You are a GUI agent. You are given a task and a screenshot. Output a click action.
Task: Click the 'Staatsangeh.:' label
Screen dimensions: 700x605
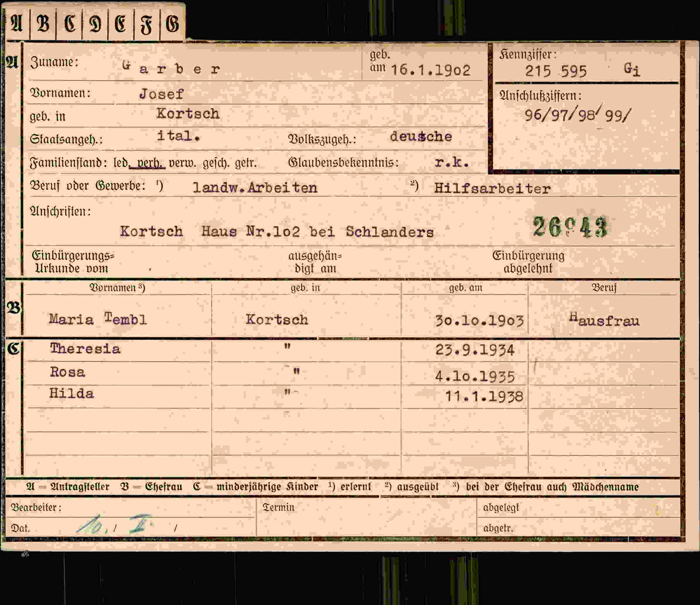tap(66, 139)
